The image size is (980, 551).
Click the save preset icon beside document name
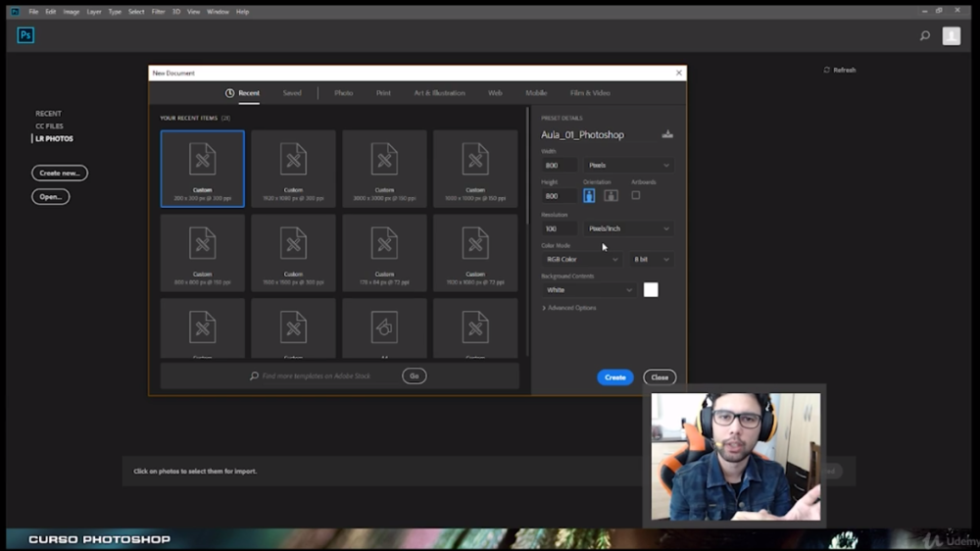666,134
